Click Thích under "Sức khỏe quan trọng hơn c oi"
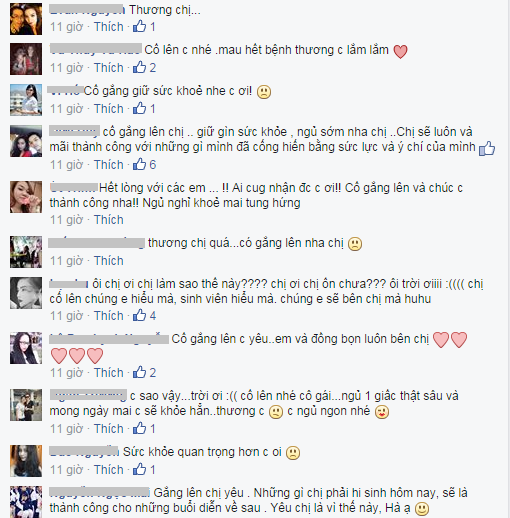 point(109,470)
